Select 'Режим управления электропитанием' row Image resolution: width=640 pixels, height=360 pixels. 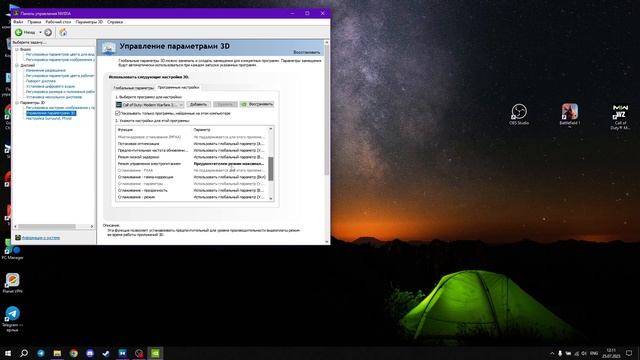point(192,164)
